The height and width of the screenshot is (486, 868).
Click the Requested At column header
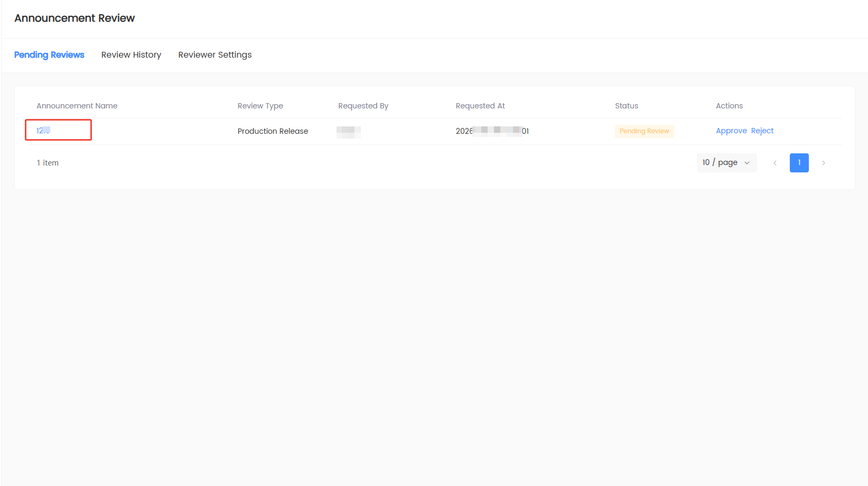coord(480,106)
